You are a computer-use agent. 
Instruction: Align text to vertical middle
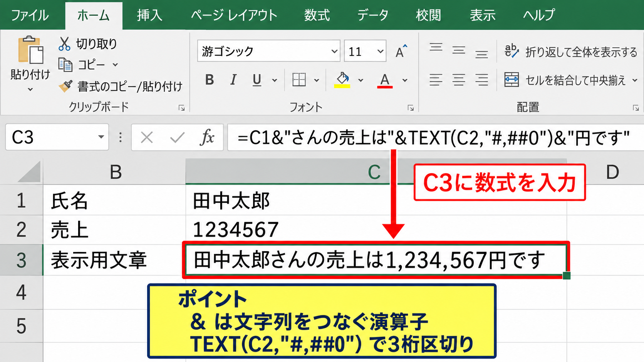(x=459, y=50)
